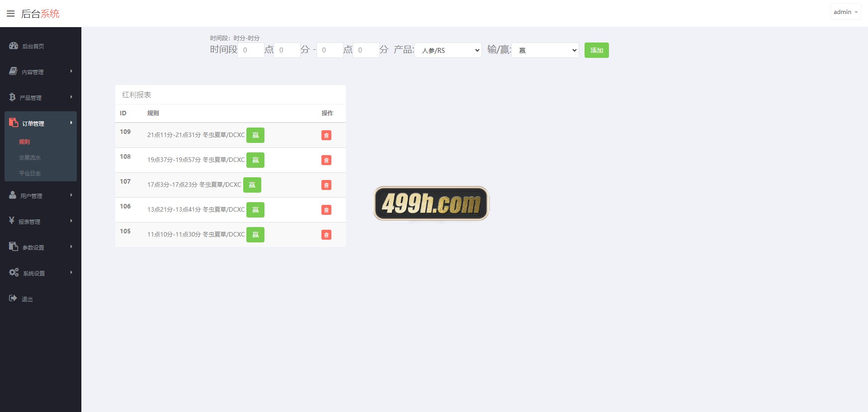Expand the 系统设置 menu arrow
Screen dimensions: 868x412
tap(71, 273)
